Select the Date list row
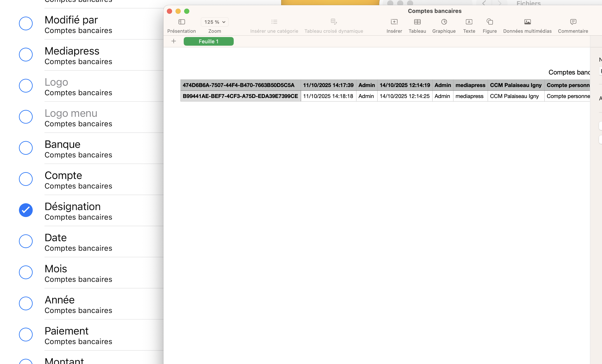 (x=78, y=242)
